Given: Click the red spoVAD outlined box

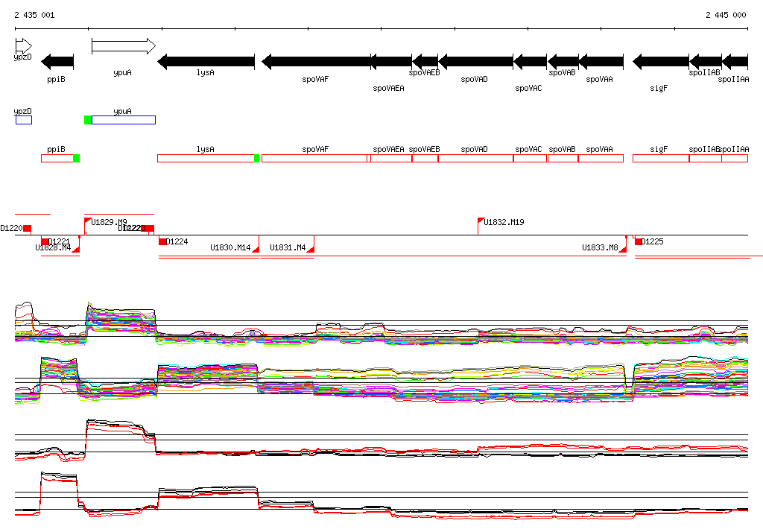Looking at the screenshot, I should [x=476, y=158].
